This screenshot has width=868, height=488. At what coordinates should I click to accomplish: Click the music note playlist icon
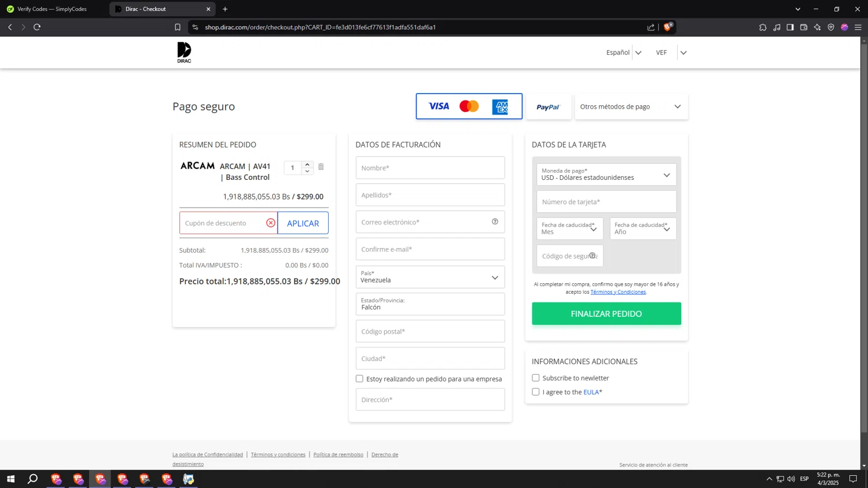(777, 27)
